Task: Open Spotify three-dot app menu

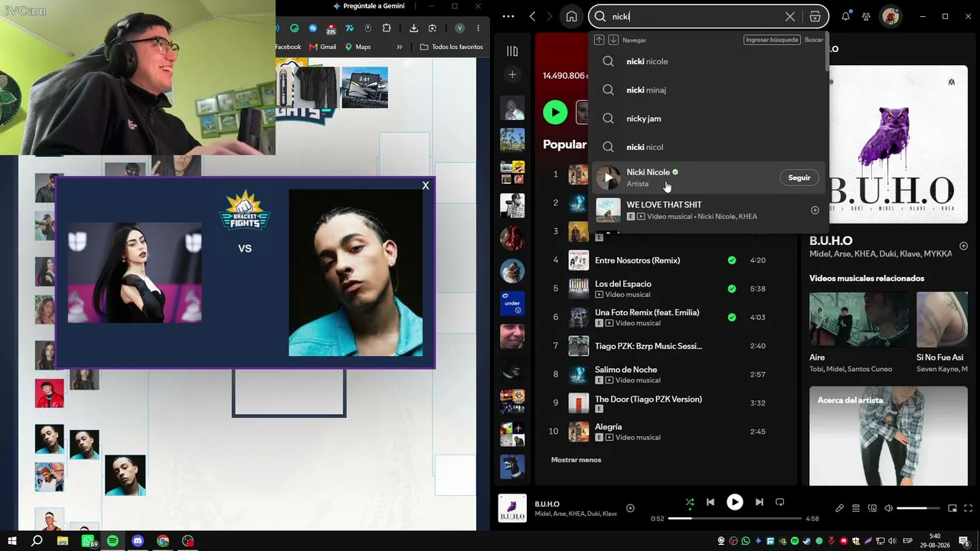Action: coord(508,16)
